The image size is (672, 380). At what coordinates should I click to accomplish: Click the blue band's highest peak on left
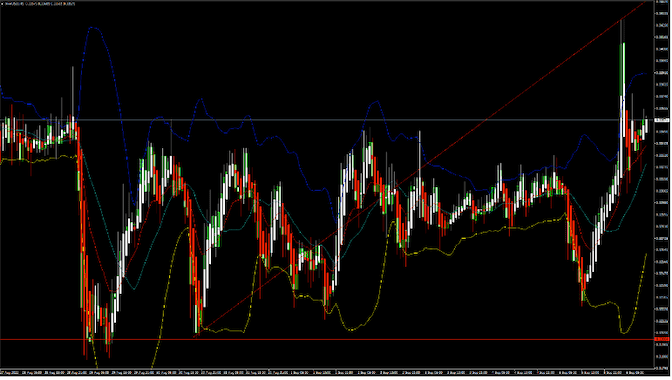pos(93,28)
